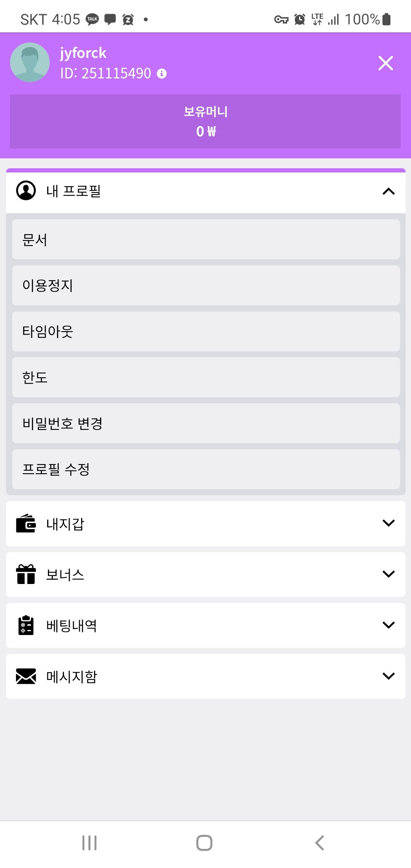The height and width of the screenshot is (868, 411).
Task: Tap 프로필 수정 to edit profile
Action: coord(205,469)
